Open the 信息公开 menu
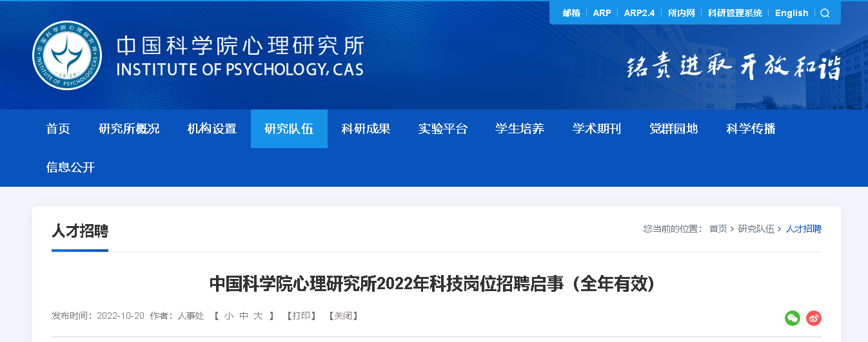 click(x=70, y=167)
